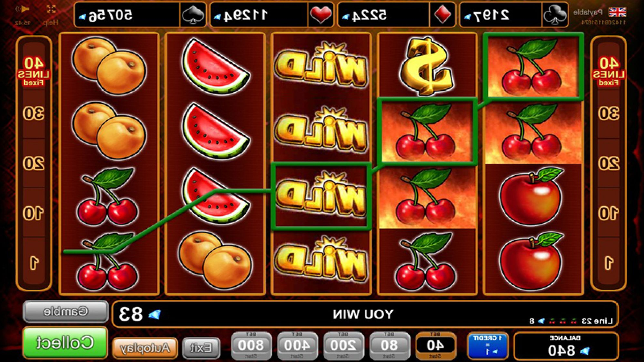Select the bet 80 button
Viewport: 644px width, 362px height.
pyautogui.click(x=389, y=346)
